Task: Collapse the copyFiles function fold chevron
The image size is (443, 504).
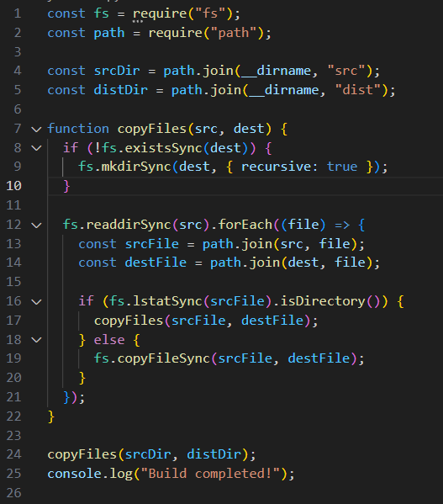Action: point(37,130)
